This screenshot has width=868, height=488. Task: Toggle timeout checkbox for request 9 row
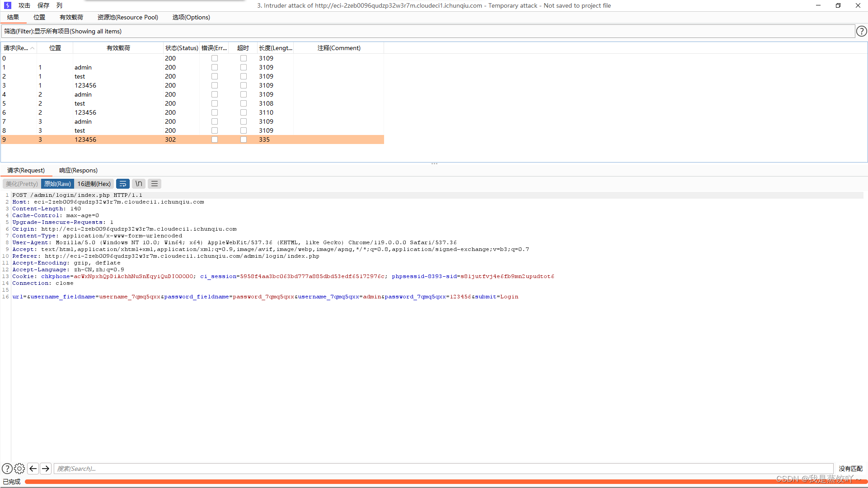coord(244,139)
